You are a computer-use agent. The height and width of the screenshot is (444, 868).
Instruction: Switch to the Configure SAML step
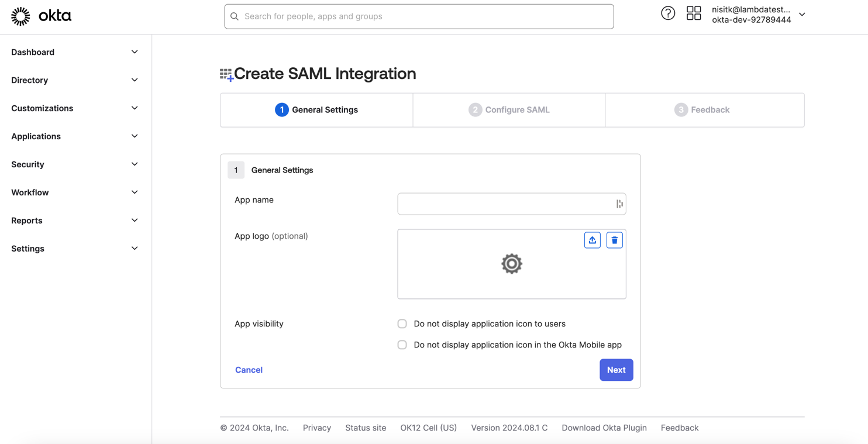(x=508, y=109)
